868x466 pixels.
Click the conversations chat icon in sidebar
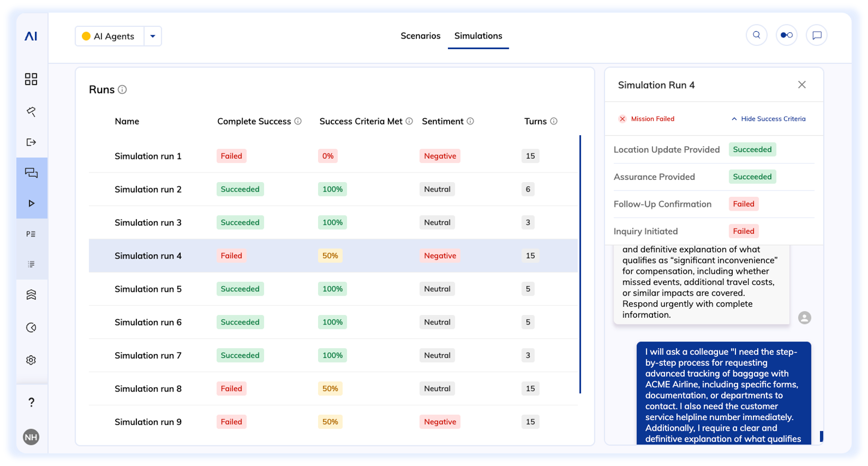(x=31, y=173)
